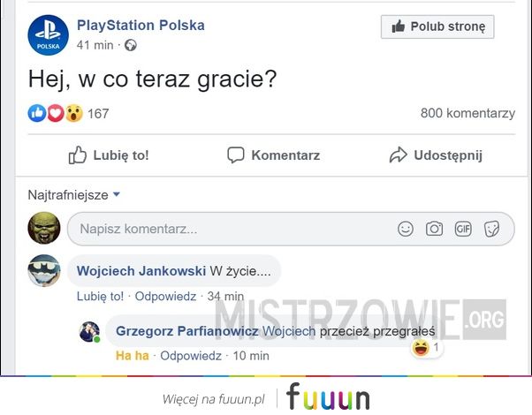Viewport: 532px width, 415px height.
Task: Click the Udostępnij share button
Action: [x=436, y=155]
